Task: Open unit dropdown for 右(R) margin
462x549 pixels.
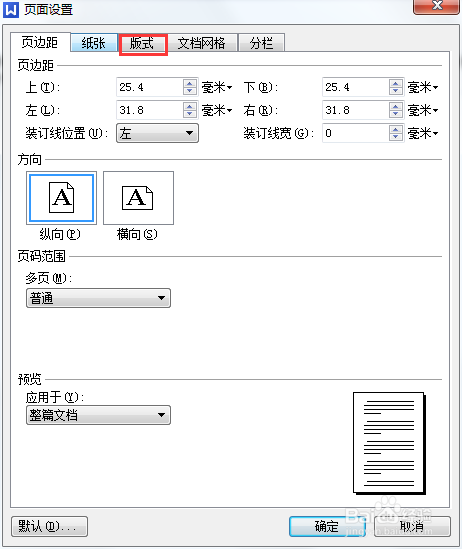Action: tap(423, 110)
